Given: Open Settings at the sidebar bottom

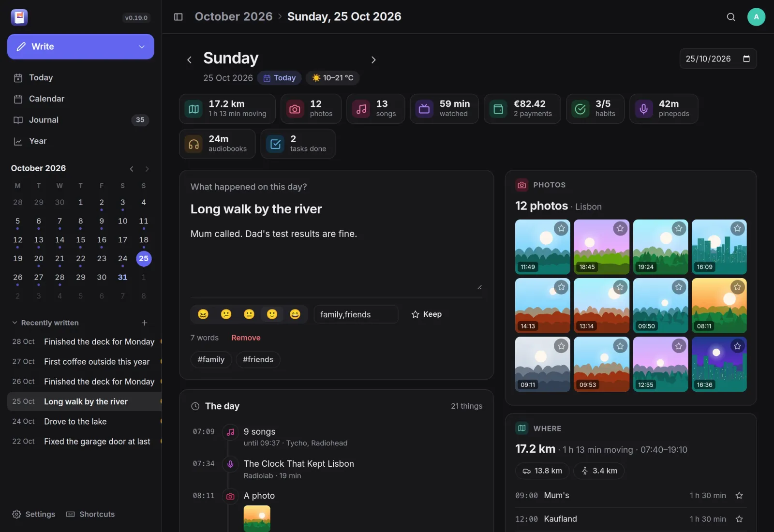Looking at the screenshot, I should click(33, 514).
